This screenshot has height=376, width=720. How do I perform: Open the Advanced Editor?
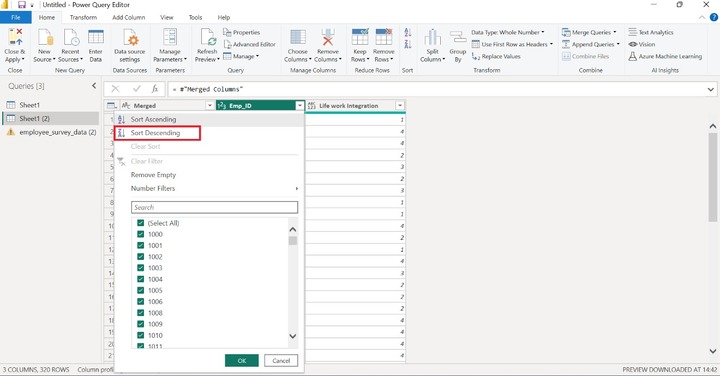point(249,44)
